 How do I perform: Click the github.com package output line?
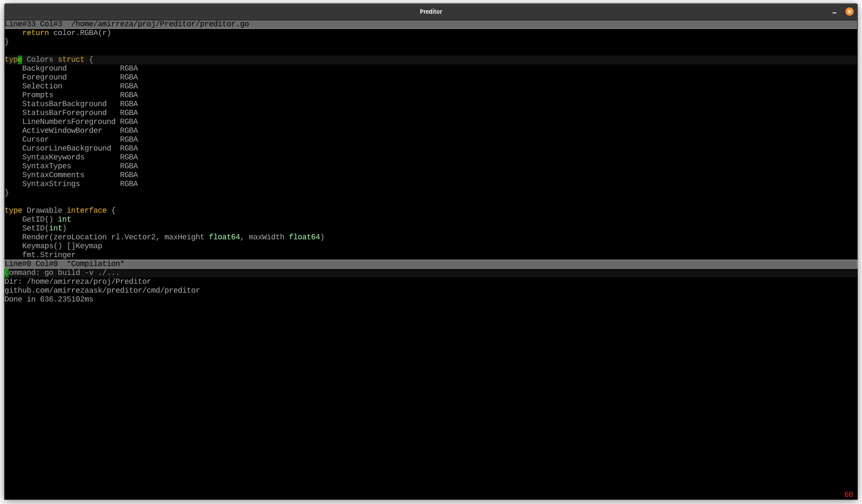[x=102, y=290]
